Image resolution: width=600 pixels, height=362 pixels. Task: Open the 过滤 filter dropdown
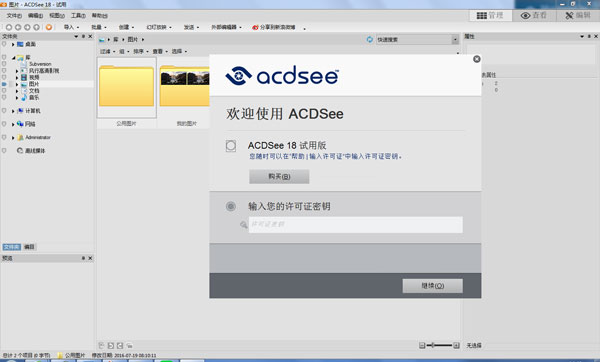coord(108,51)
